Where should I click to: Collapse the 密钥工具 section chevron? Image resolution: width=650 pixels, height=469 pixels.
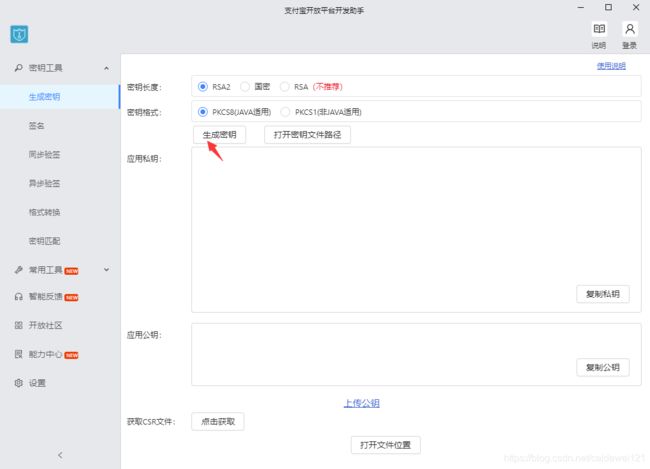[107, 68]
